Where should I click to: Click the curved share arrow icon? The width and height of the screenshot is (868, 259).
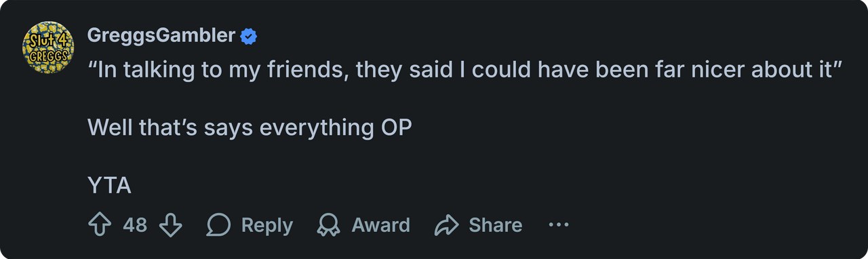tap(447, 225)
